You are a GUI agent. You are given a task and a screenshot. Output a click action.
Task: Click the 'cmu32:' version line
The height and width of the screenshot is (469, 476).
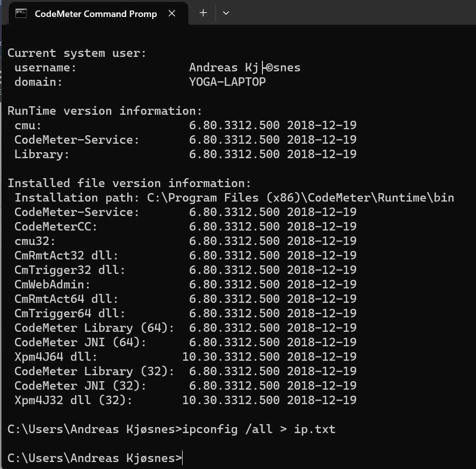(186, 241)
